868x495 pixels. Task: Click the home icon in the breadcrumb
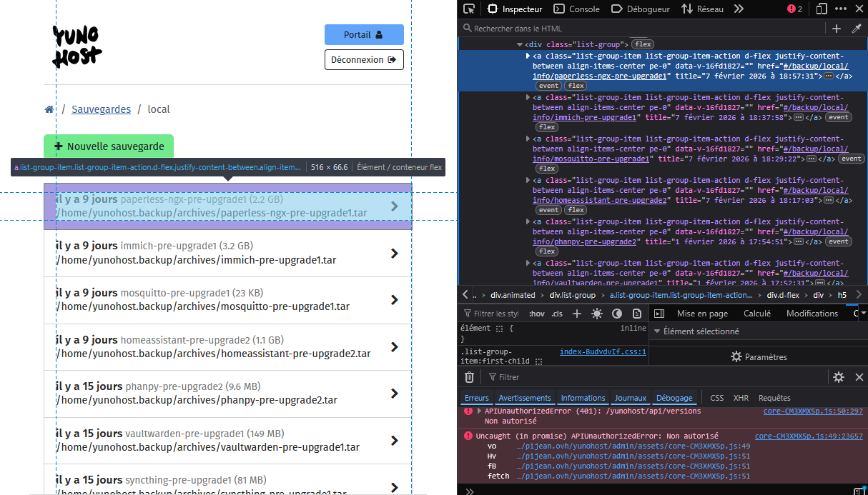coord(49,109)
